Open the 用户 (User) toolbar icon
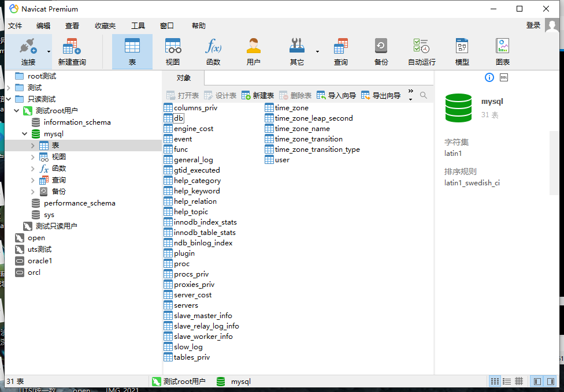 (x=254, y=51)
